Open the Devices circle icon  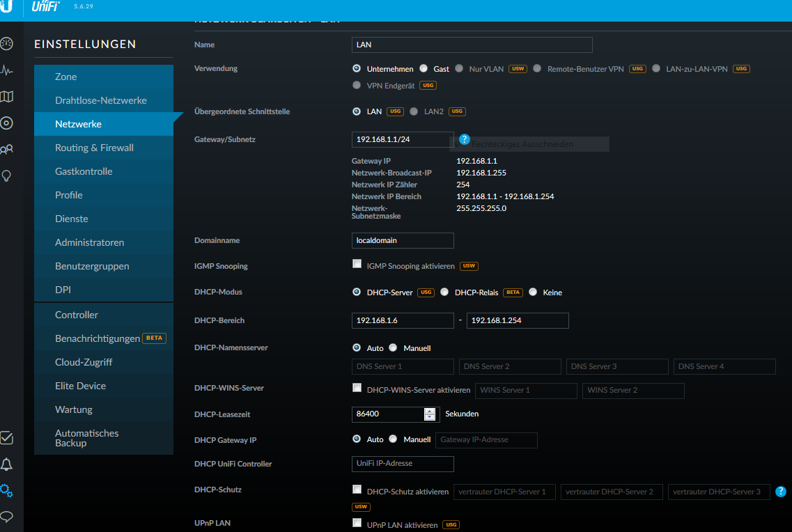pyautogui.click(x=6, y=123)
